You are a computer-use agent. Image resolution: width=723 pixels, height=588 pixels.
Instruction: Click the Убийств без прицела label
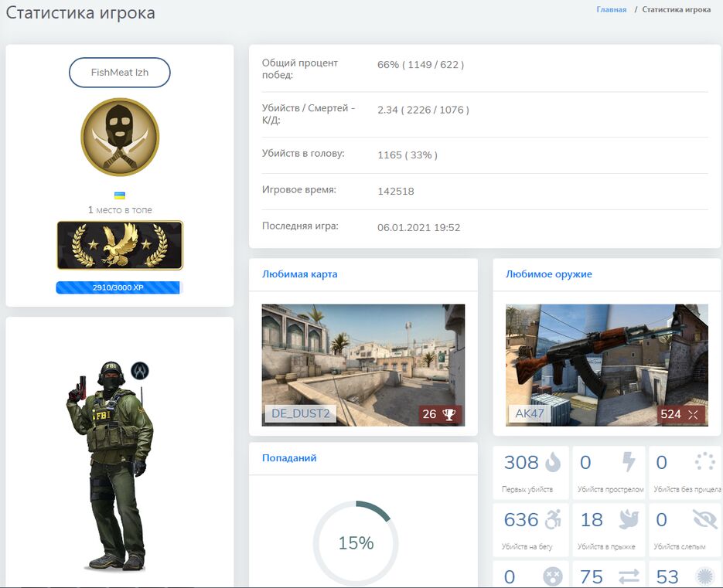[x=687, y=489]
